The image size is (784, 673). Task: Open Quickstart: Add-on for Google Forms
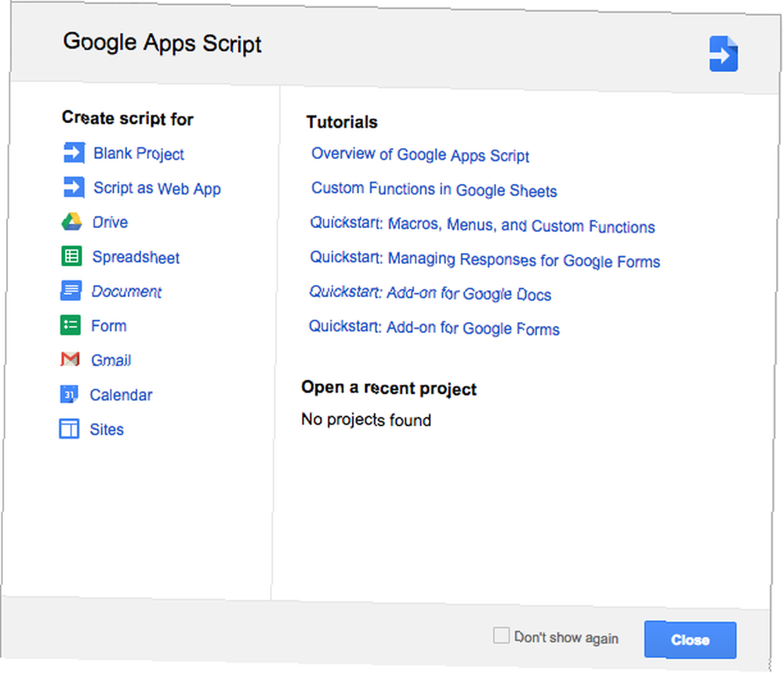(434, 327)
